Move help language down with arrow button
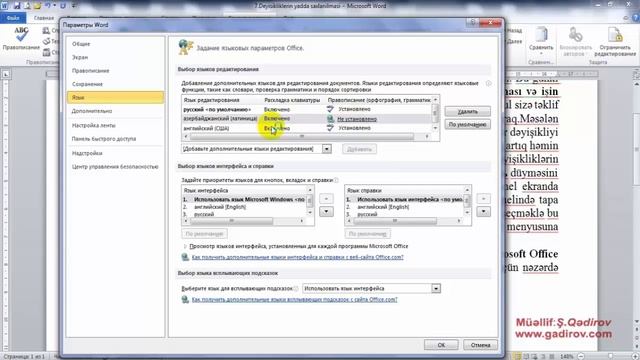Image resolution: width=640 pixels, height=360 pixels. [x=484, y=211]
